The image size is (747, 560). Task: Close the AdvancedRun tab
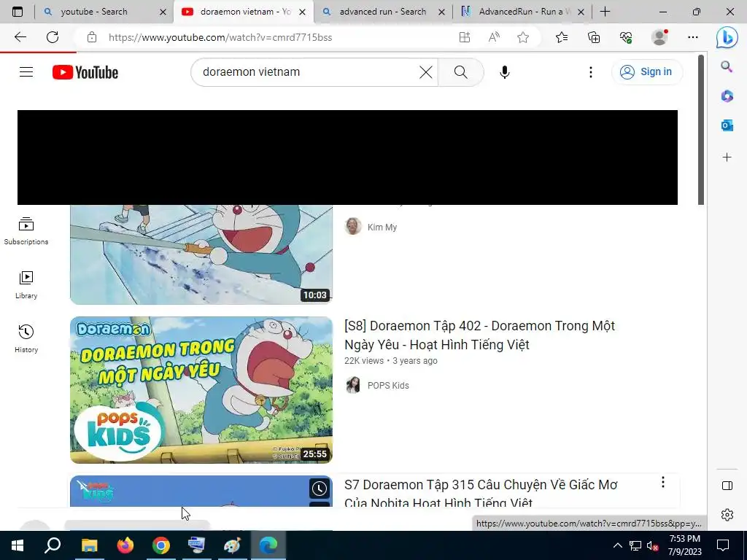pos(581,12)
